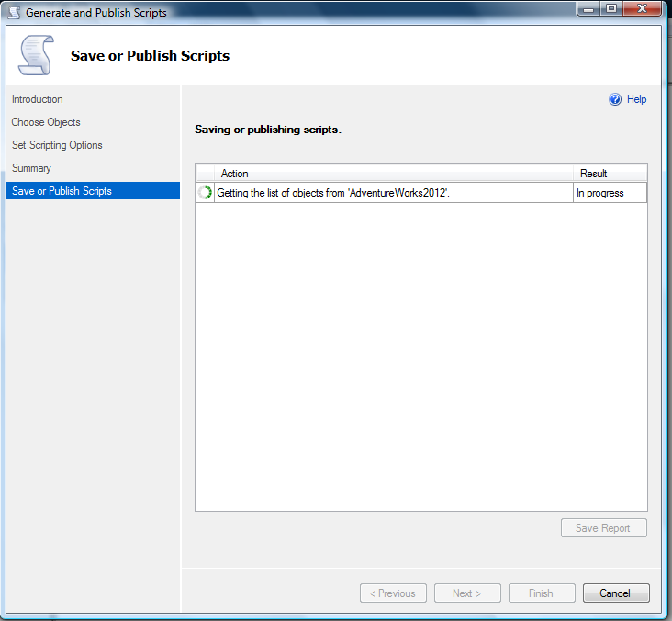Click the green progress spinner icon
This screenshot has width=672, height=621.
pos(206,193)
